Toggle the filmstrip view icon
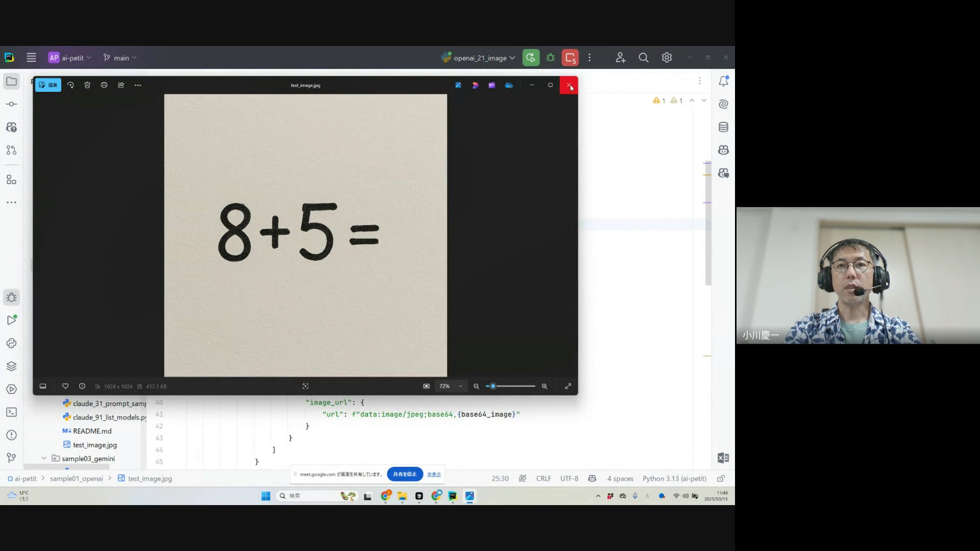The width and height of the screenshot is (980, 551). pos(43,386)
